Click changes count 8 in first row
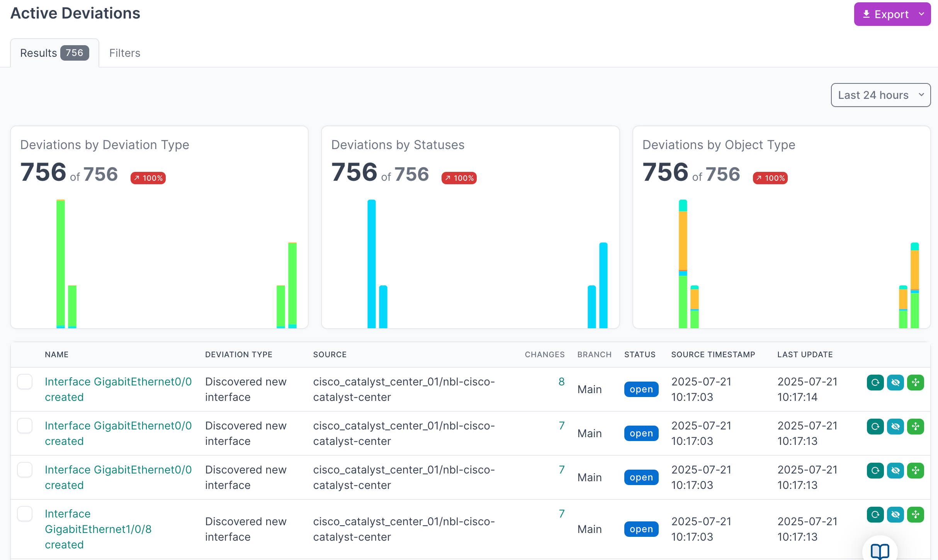 561,382
